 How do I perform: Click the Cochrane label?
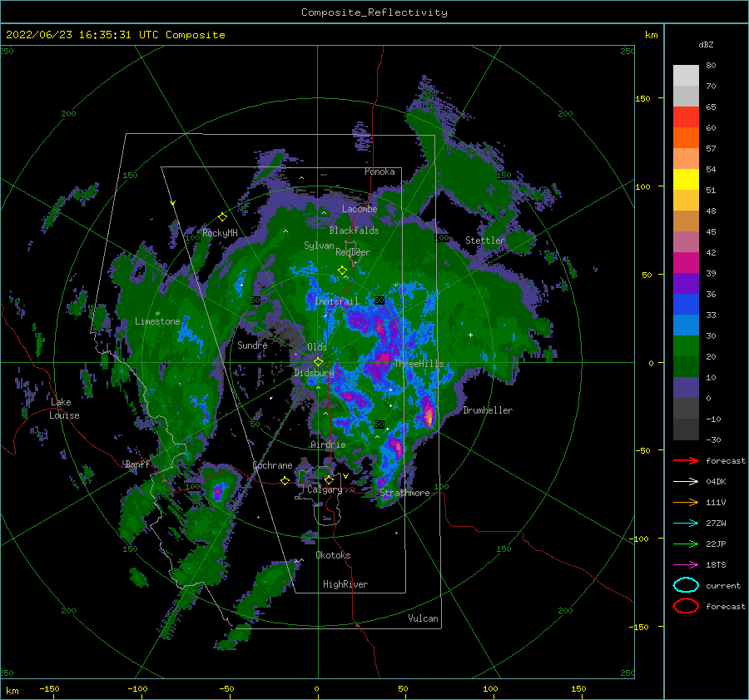[x=272, y=465]
